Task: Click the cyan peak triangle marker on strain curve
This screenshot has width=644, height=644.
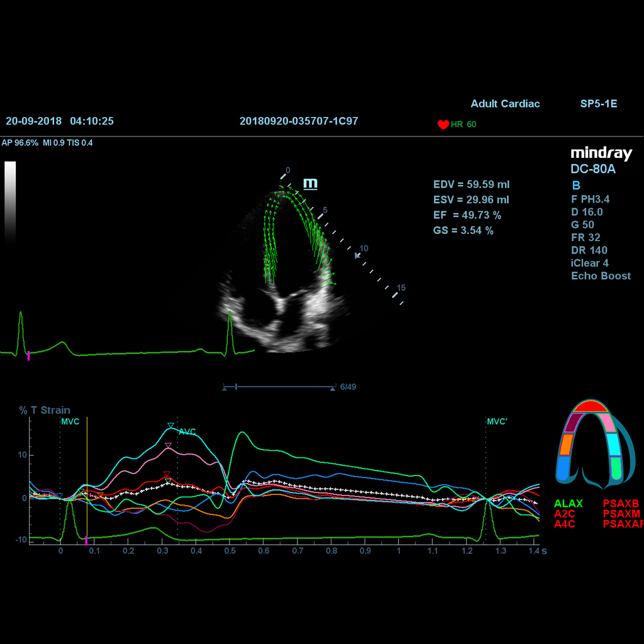Action: click(170, 426)
